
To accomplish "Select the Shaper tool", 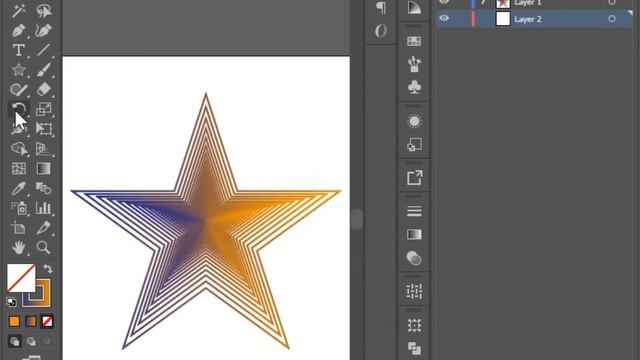I will click(x=18, y=89).
